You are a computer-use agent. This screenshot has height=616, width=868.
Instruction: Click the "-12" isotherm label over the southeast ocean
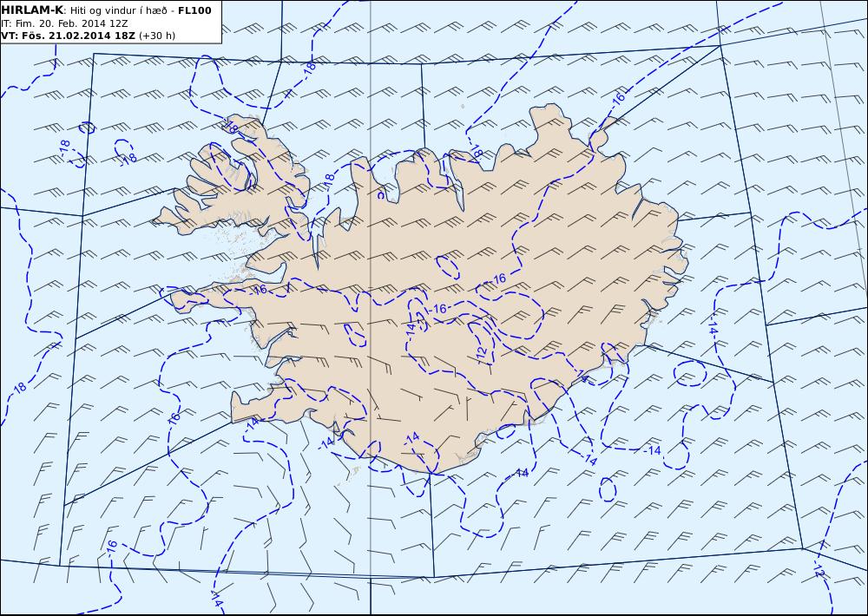(819, 568)
